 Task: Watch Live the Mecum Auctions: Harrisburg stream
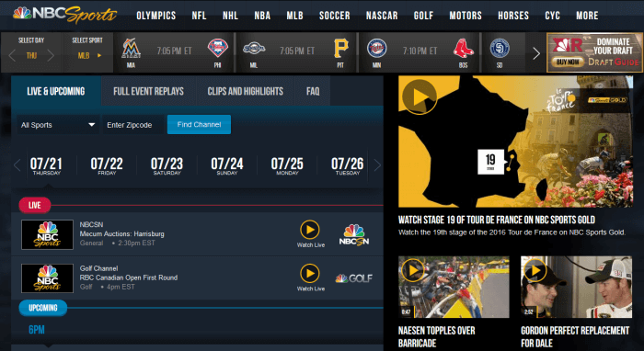pyautogui.click(x=310, y=233)
